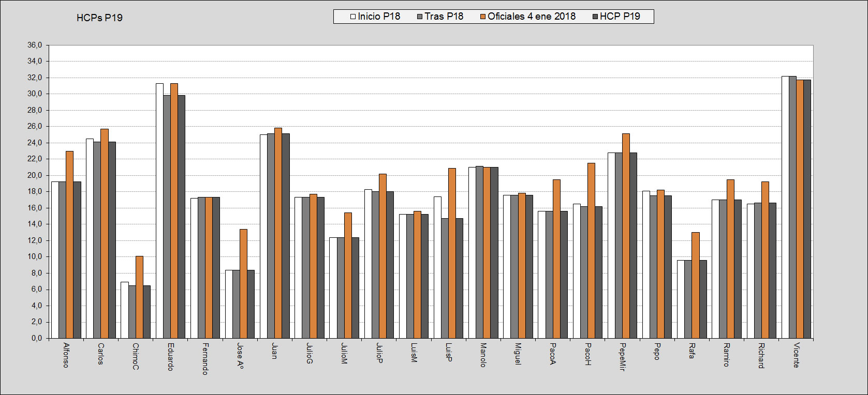This screenshot has width=868, height=395.
Task: Click the orange bar for Jose Aº
Action: tap(243, 283)
